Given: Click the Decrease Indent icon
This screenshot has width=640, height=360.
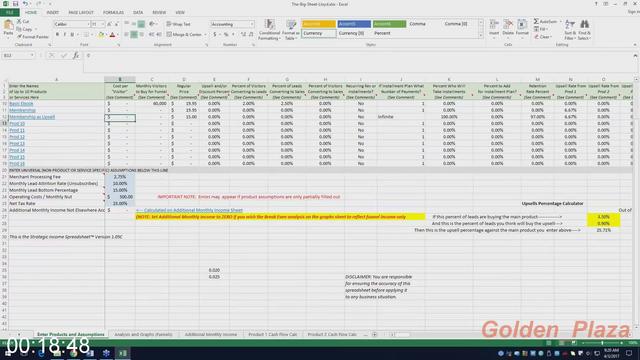Looking at the screenshot, I should [x=151, y=35].
